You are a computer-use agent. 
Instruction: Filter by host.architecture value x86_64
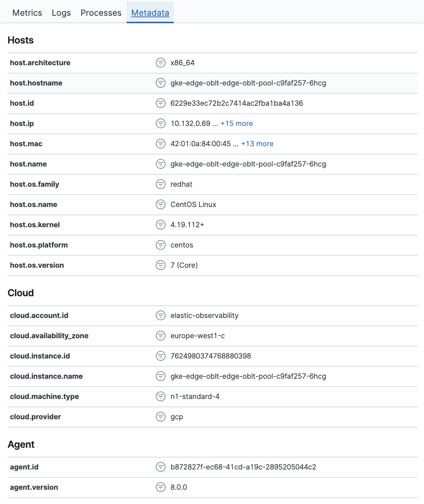coord(161,63)
